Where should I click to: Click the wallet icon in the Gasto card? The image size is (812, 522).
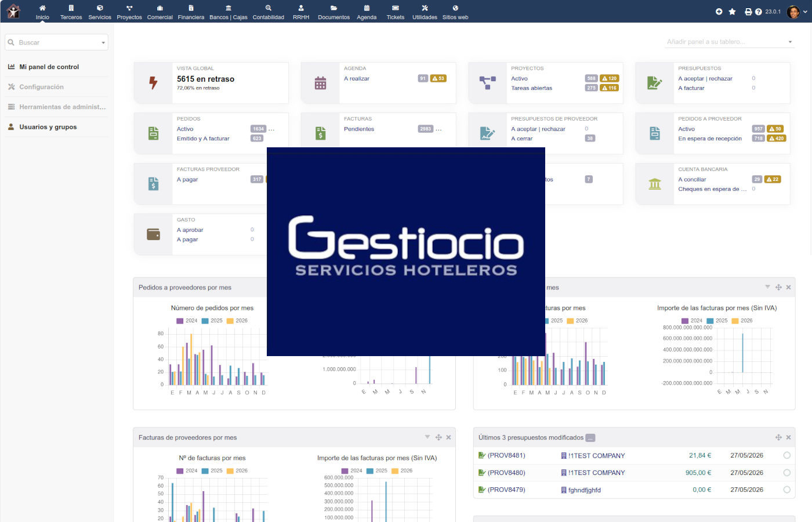click(153, 234)
